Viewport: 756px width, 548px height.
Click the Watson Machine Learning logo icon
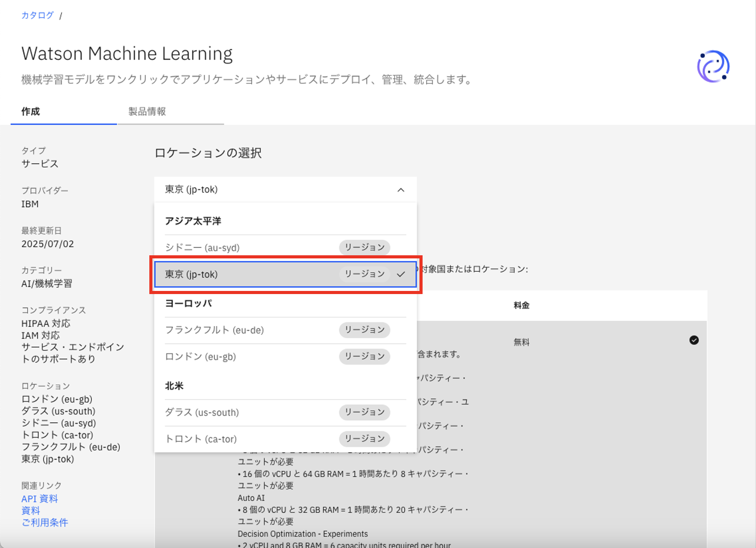click(x=713, y=66)
